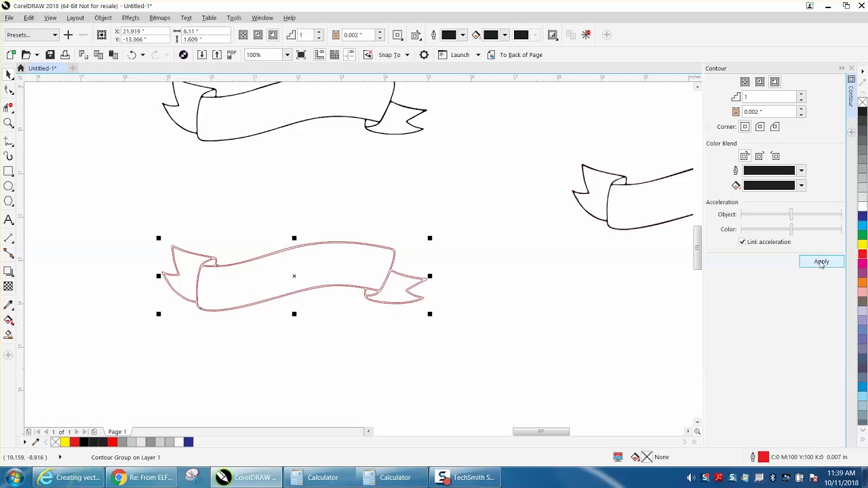Select the Ellipse tool
This screenshot has width=868, height=488.
click(9, 186)
